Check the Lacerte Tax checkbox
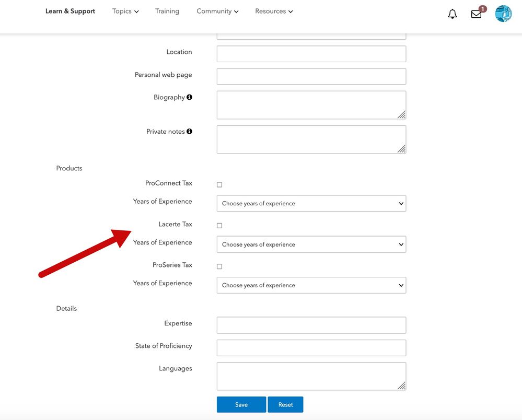522x420 pixels. (x=219, y=226)
